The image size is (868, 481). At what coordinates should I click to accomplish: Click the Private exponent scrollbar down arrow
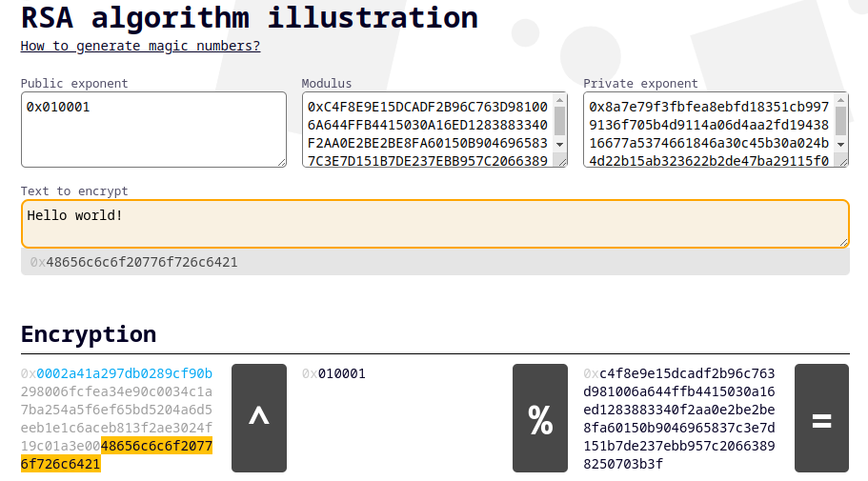pos(841,145)
